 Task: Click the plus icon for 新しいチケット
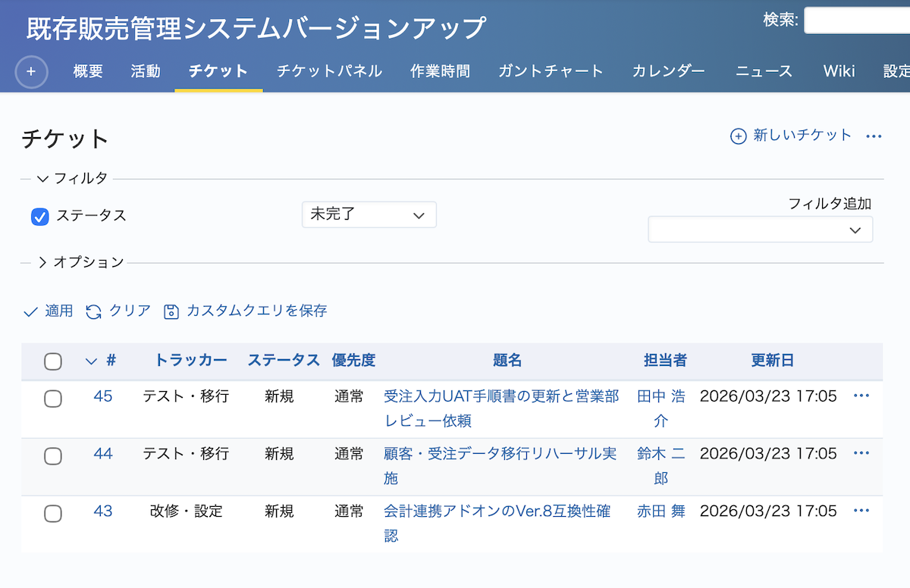[738, 136]
